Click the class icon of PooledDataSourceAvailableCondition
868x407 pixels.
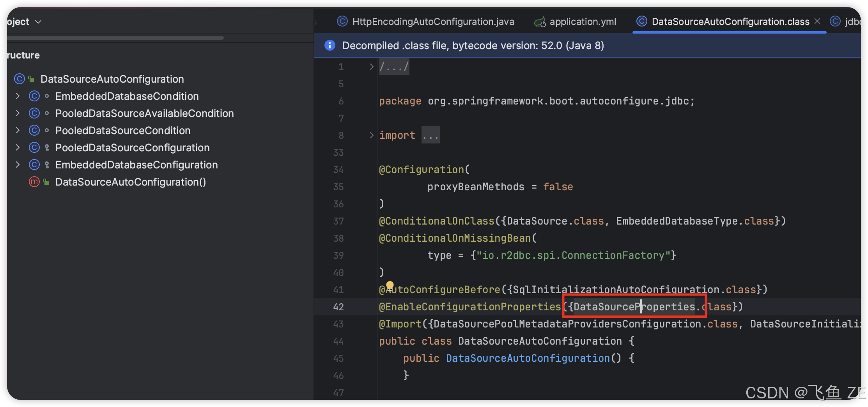34,113
